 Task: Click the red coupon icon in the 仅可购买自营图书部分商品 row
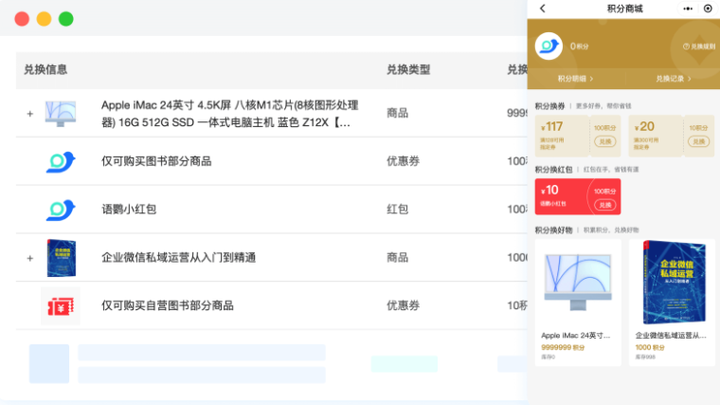61,305
